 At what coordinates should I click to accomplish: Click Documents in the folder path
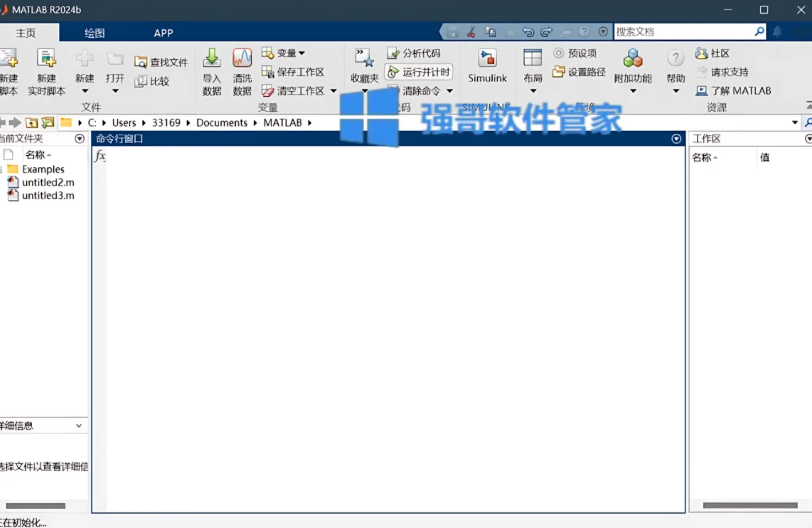(x=222, y=123)
